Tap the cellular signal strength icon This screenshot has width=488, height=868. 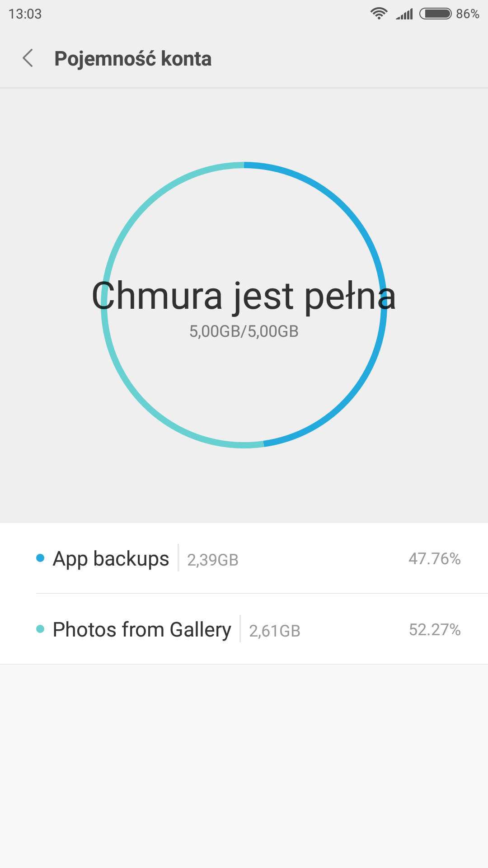pyautogui.click(x=404, y=14)
